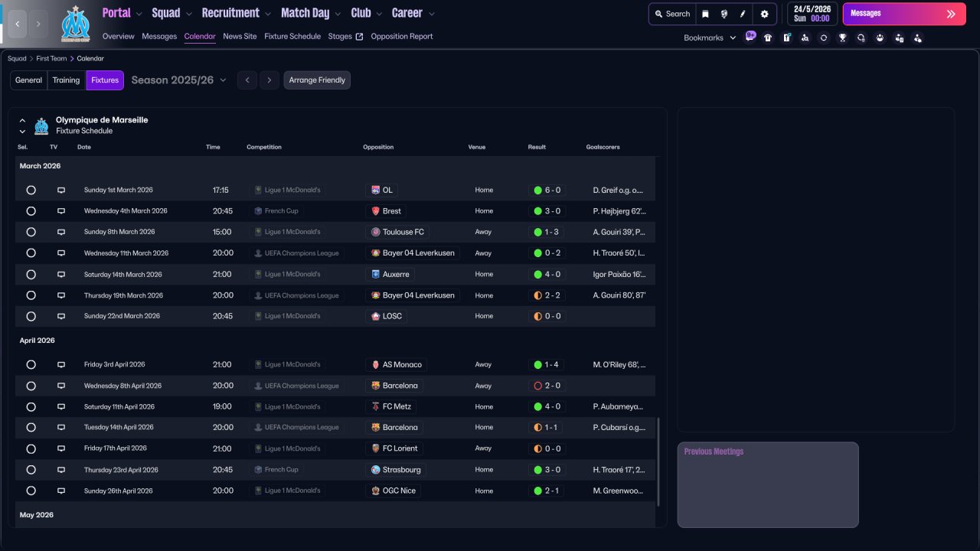Select the OL match radio button
The image size is (980, 551).
tap(31, 190)
